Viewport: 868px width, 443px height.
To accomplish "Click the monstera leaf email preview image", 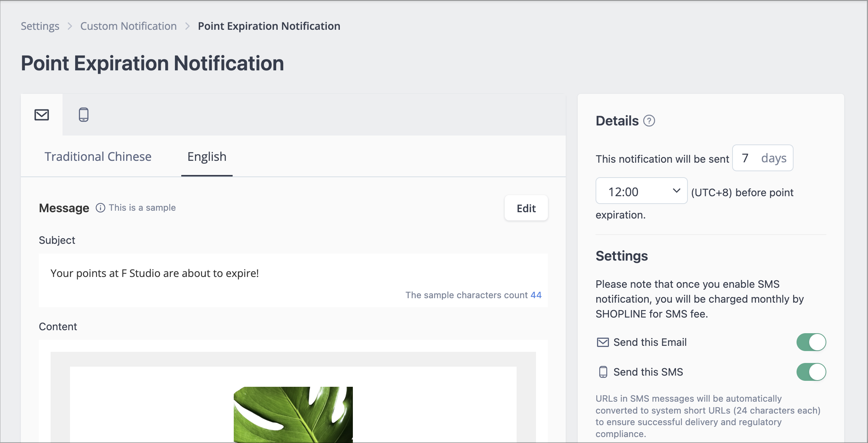I will click(x=293, y=414).
